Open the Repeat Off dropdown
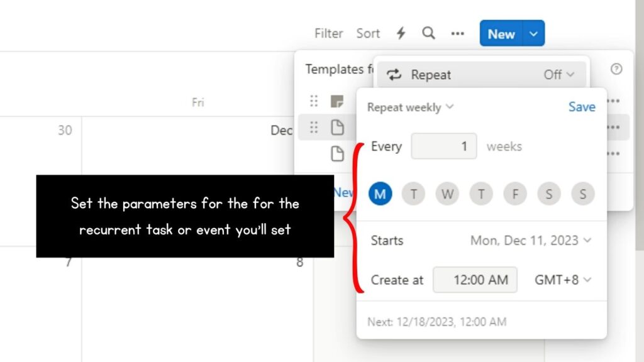 [558, 74]
